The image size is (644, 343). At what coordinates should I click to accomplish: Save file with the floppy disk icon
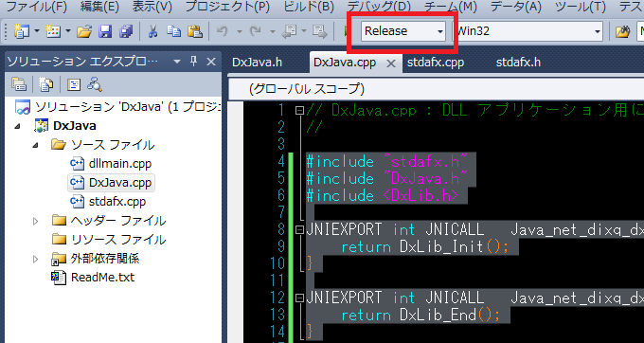106,31
